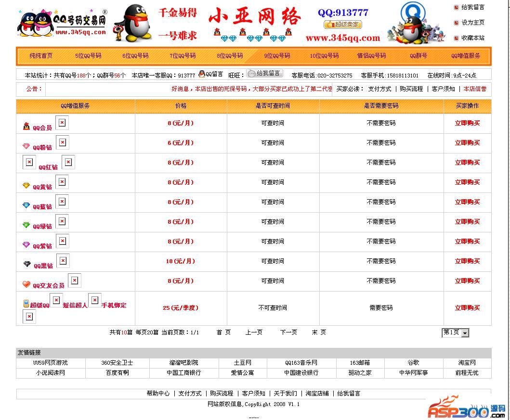Go to 下一页 in pagination
The width and height of the screenshot is (510, 420).
pyautogui.click(x=288, y=332)
